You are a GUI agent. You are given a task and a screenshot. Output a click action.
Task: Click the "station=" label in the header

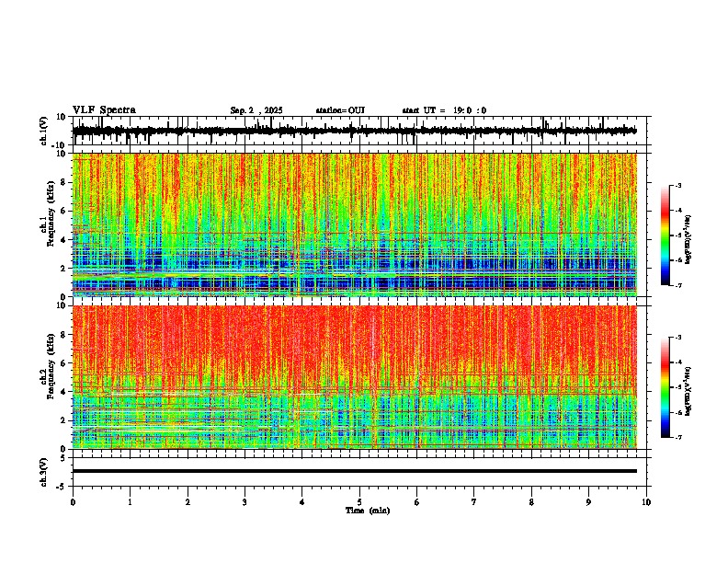point(332,110)
